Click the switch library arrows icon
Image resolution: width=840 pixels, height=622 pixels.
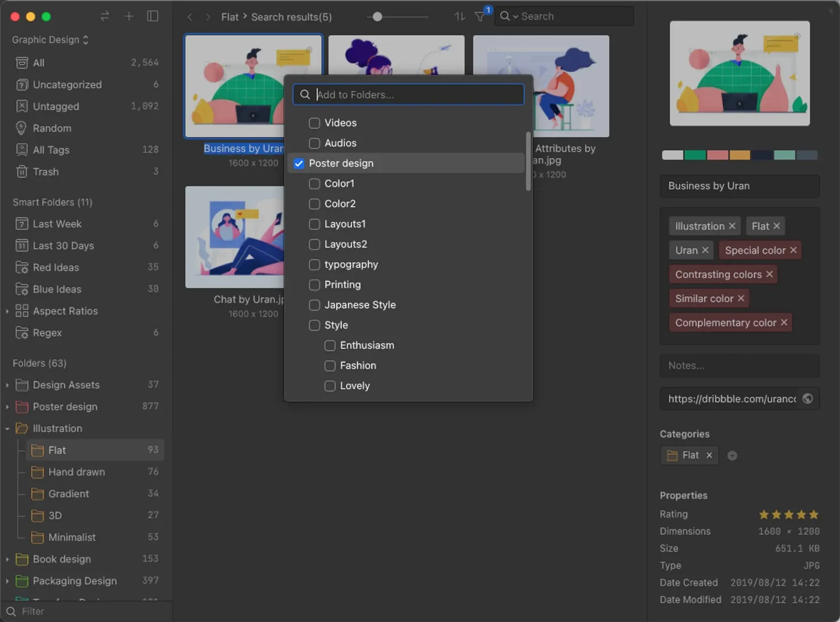(x=105, y=16)
